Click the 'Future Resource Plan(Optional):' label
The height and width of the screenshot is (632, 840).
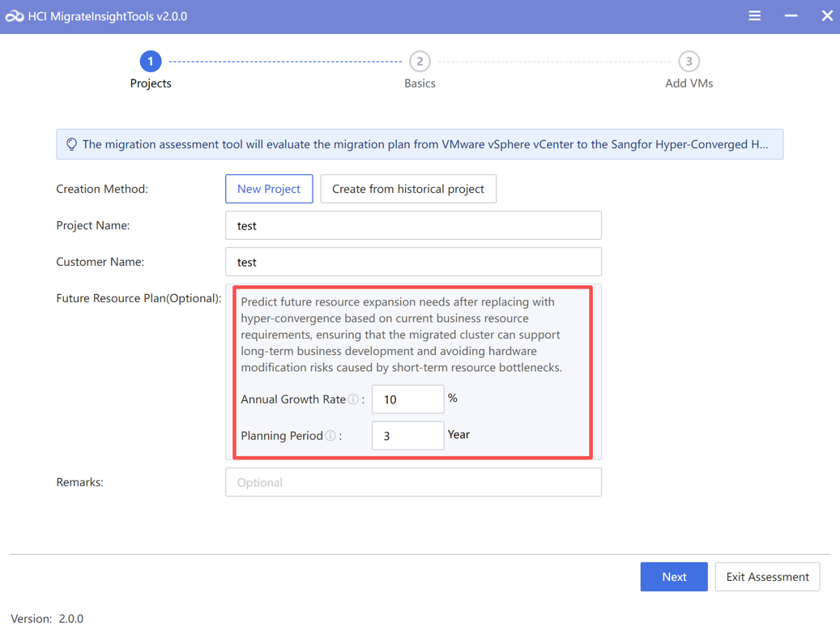click(x=139, y=298)
